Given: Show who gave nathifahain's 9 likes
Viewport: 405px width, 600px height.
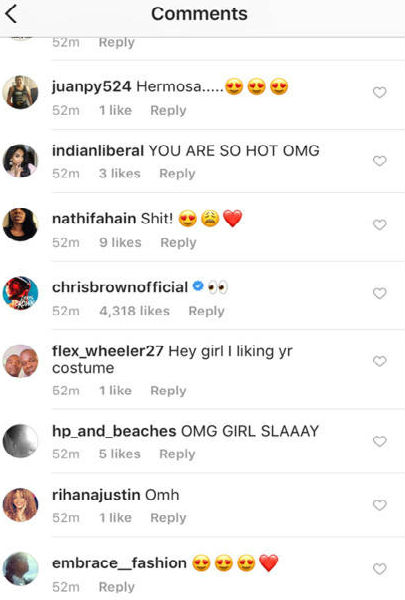Looking at the screenshot, I should [x=120, y=242].
